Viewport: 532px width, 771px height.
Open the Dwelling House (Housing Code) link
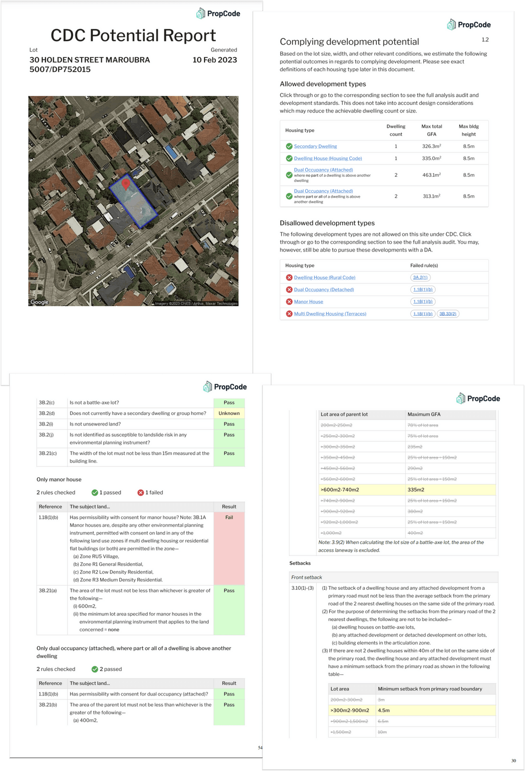point(328,158)
